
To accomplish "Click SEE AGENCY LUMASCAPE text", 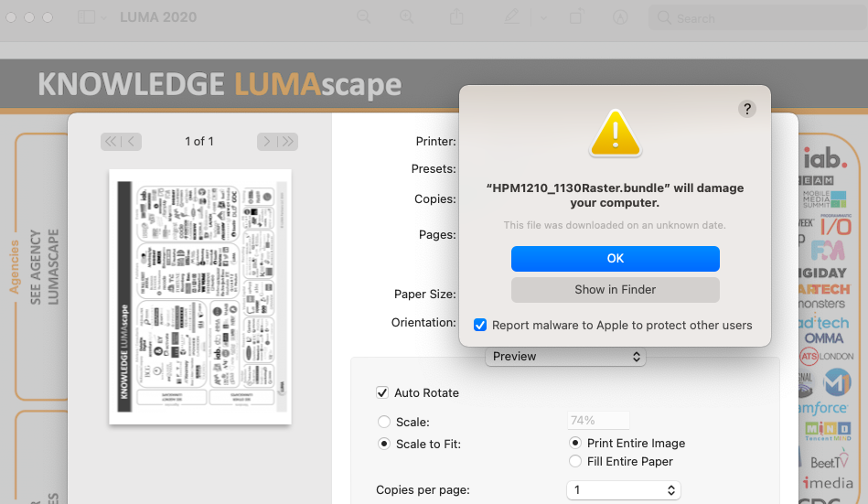I will click(44, 266).
